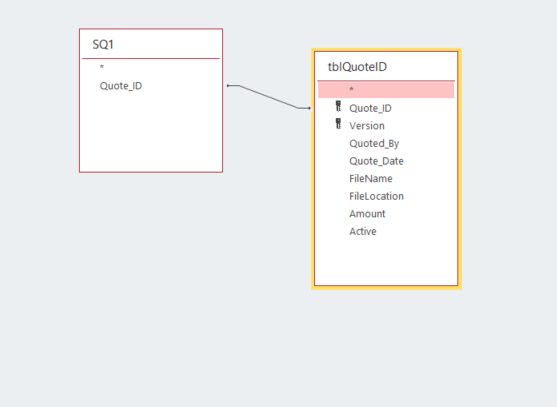Select Quote_ID field in SQ1 table

pos(121,86)
